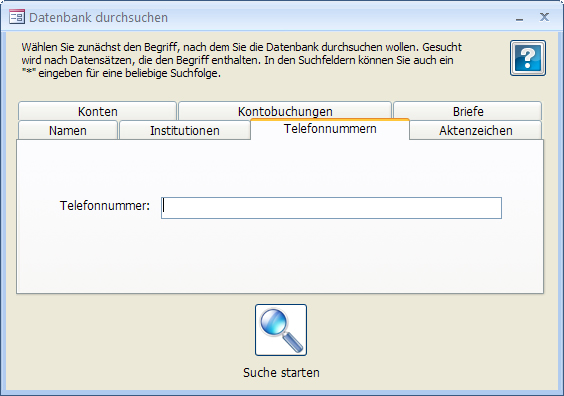Open the Kontobuchungen tab

point(285,111)
